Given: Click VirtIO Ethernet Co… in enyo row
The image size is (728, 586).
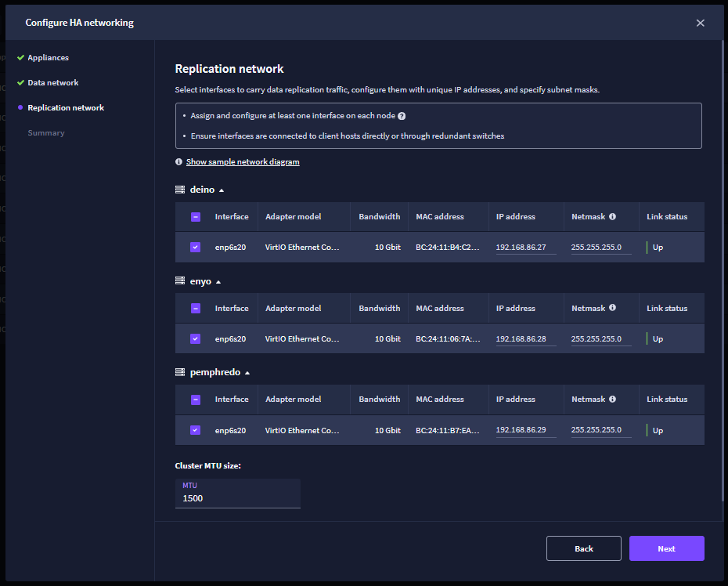Looking at the screenshot, I should click(302, 338).
